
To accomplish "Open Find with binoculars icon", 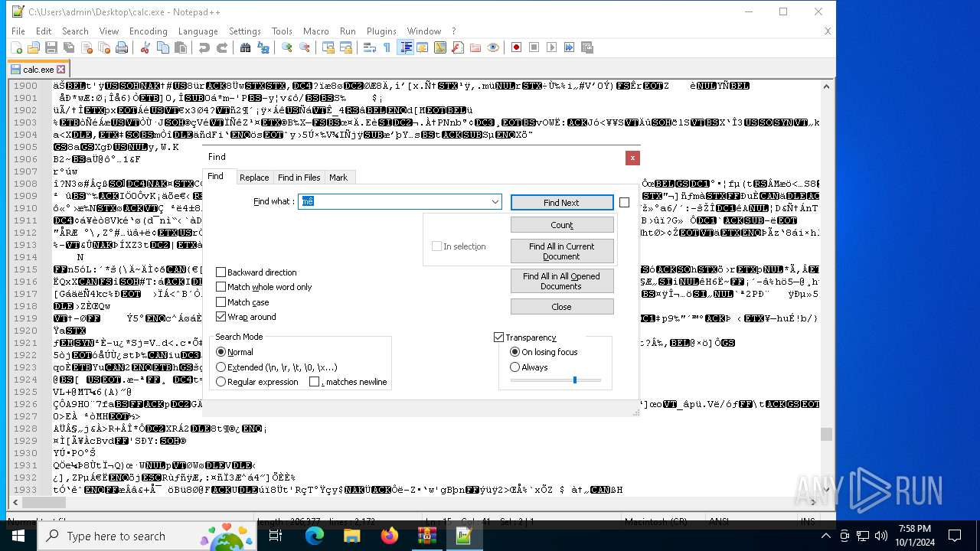I will point(245,47).
